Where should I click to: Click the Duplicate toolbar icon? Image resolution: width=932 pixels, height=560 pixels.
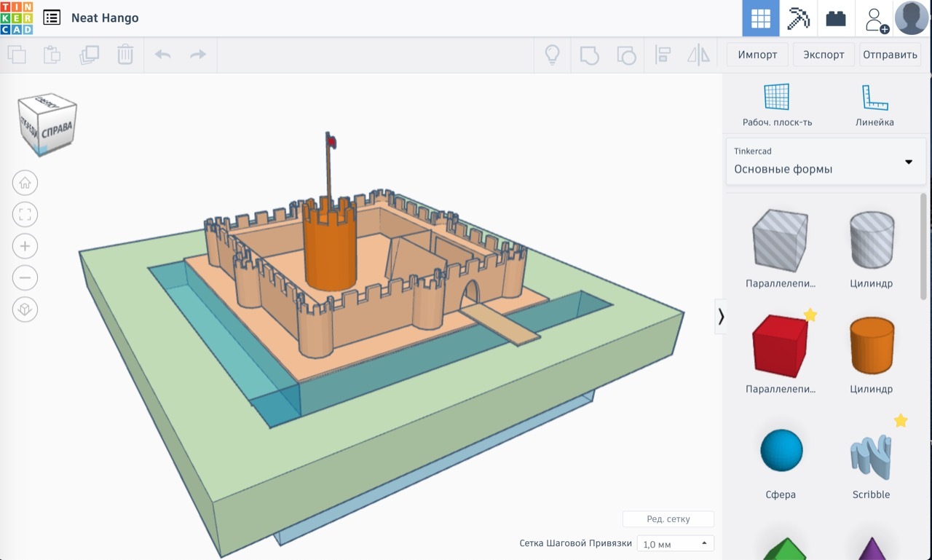click(89, 55)
